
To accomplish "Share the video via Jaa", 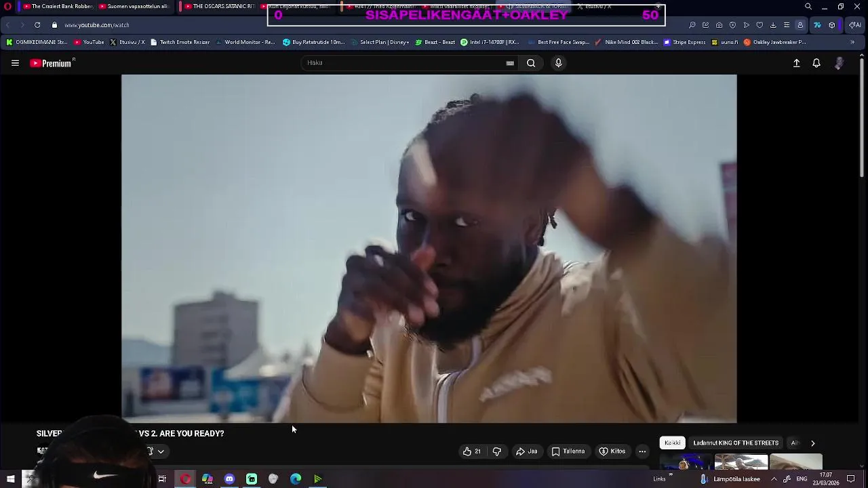I will pos(526,451).
